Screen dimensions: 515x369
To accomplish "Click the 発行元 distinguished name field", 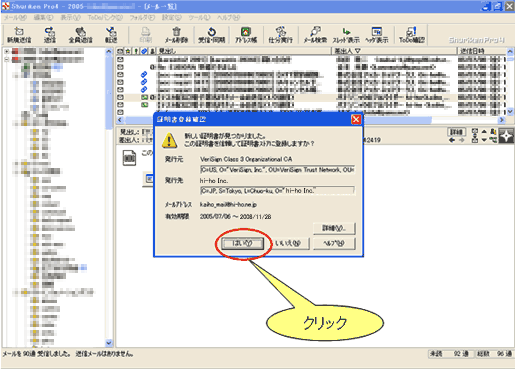I will (x=277, y=170).
